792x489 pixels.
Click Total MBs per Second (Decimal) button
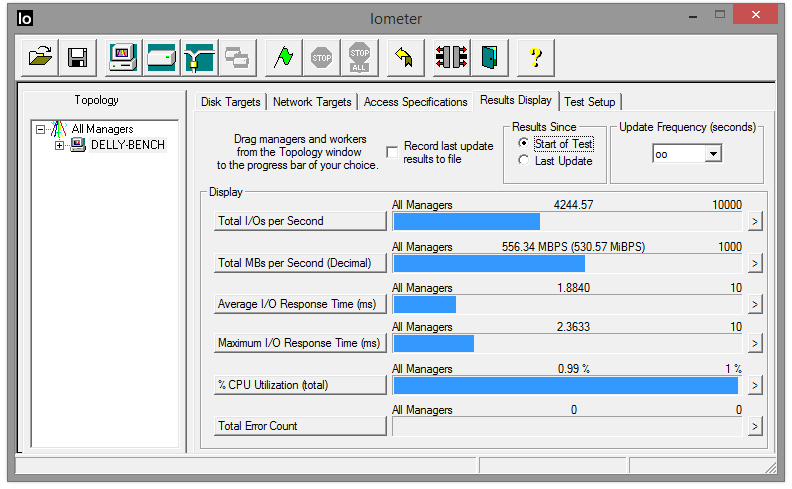pyautogui.click(x=300, y=263)
